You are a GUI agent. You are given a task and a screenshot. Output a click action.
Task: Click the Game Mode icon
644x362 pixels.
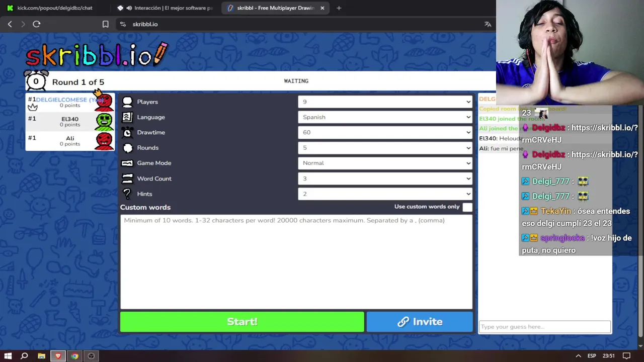(x=127, y=163)
